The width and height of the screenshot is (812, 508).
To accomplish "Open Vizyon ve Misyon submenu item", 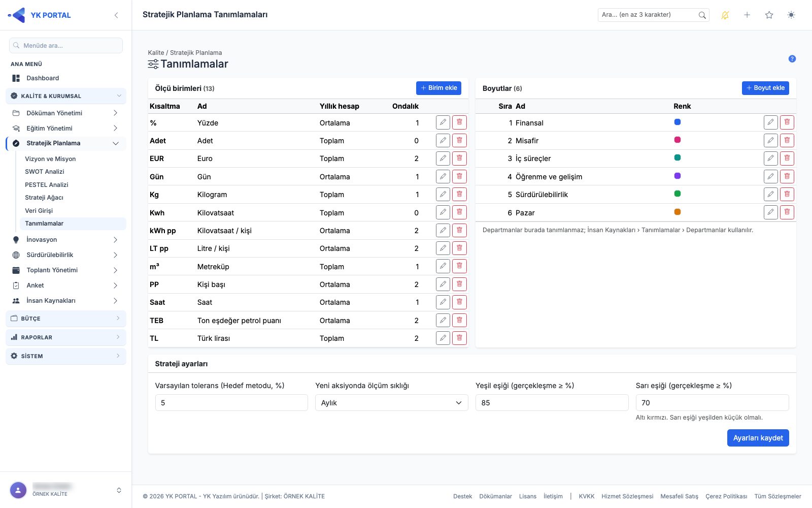I will 50,159.
